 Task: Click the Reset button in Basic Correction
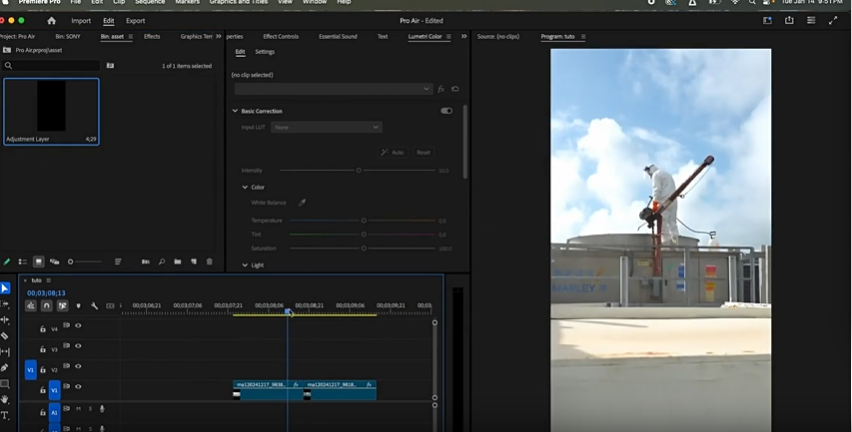point(423,152)
